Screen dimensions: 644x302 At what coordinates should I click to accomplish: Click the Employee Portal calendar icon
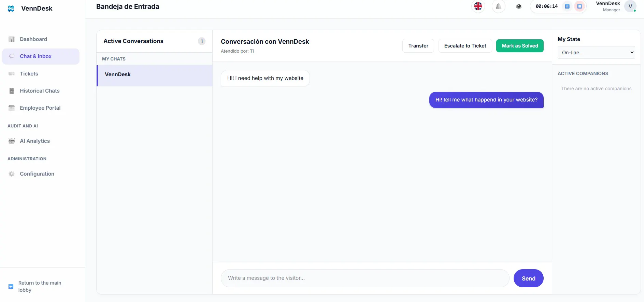(12, 108)
